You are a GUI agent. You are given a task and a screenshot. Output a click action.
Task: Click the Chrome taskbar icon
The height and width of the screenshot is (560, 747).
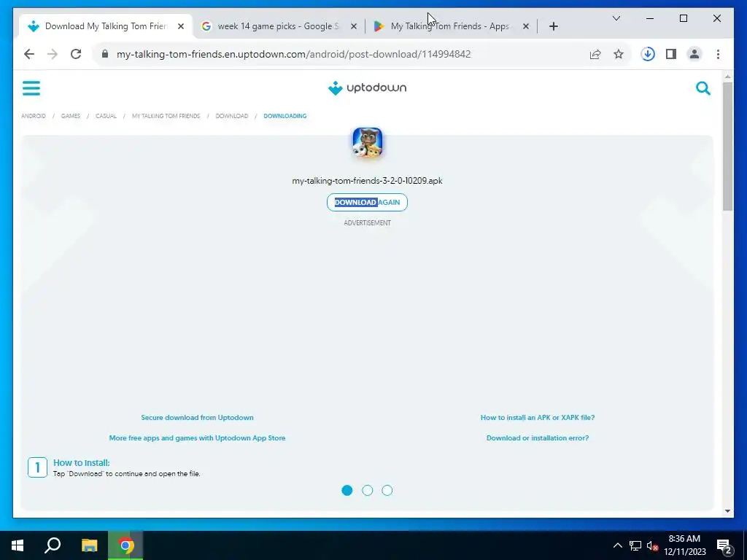click(x=125, y=545)
